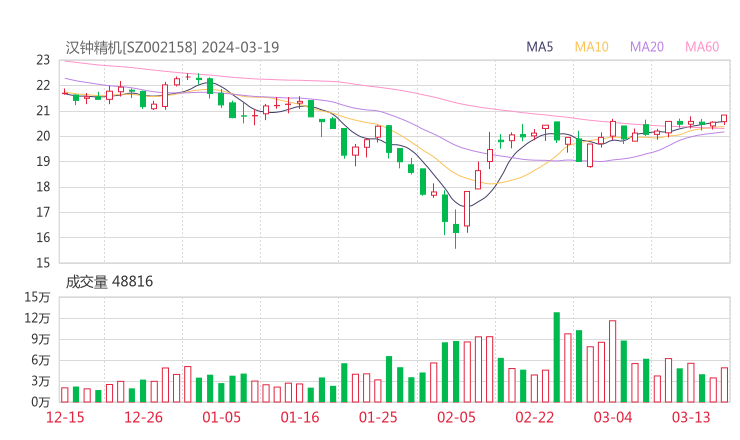Click the MA5 legend label
Image resolution: width=740 pixels, height=440 pixels.
tap(539, 47)
